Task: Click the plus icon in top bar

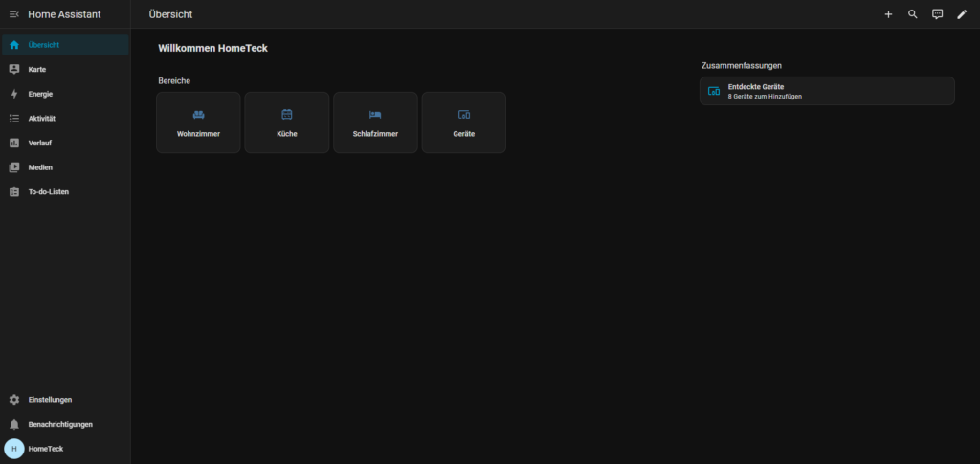Action: [888, 14]
